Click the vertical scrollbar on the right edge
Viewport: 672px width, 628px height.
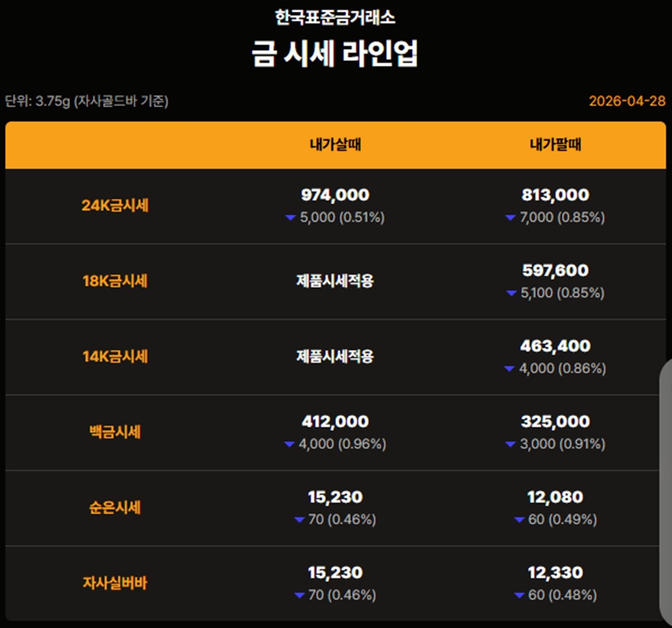(665, 487)
